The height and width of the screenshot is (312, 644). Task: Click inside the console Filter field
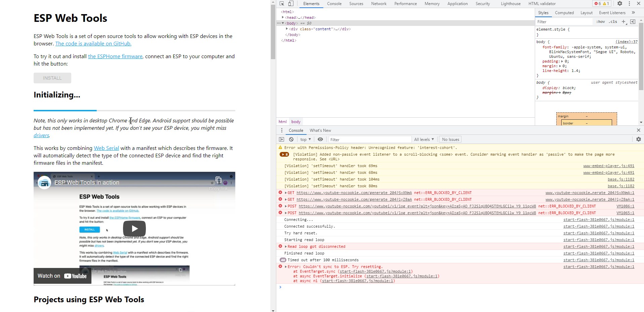(x=370, y=139)
